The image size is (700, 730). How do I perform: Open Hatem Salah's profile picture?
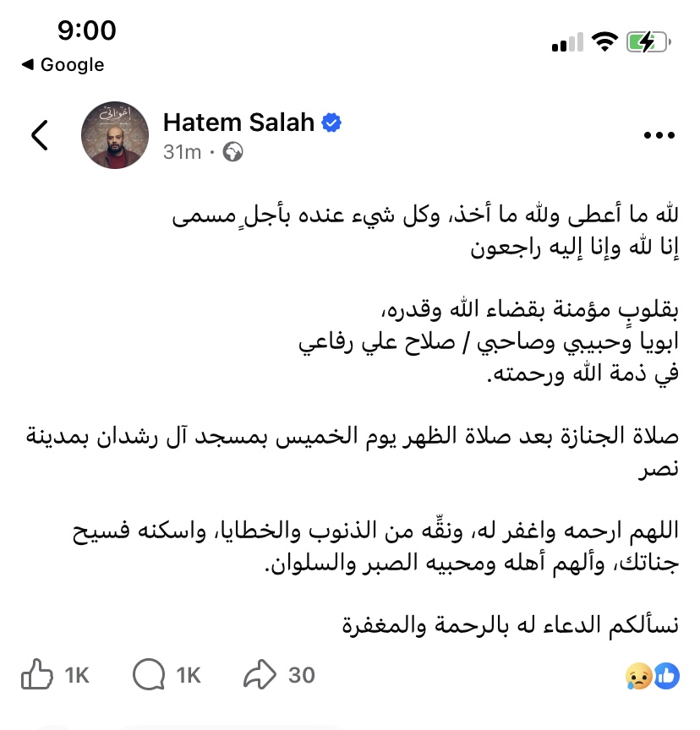116,135
